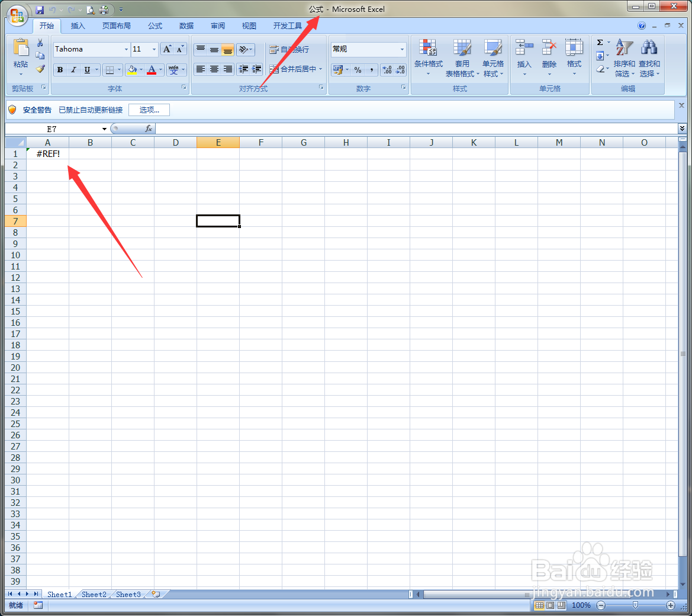Open Excel help question mark icon

click(x=642, y=25)
